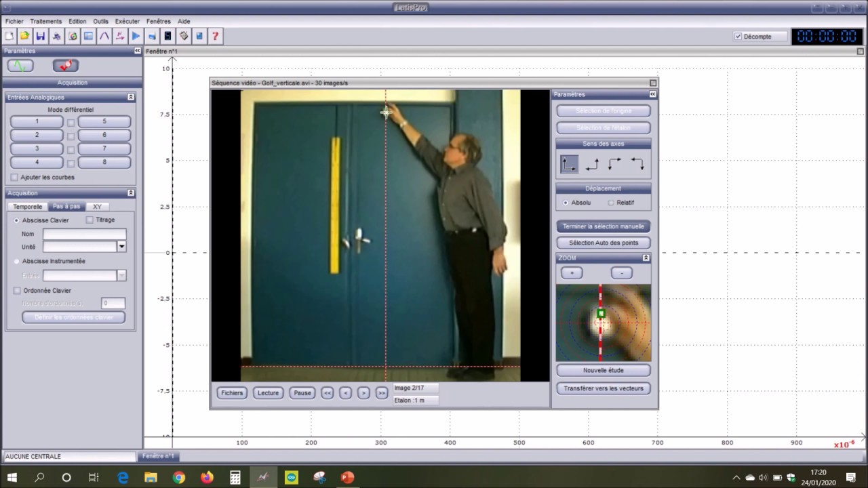Pause the video with the Pause button

point(302,393)
